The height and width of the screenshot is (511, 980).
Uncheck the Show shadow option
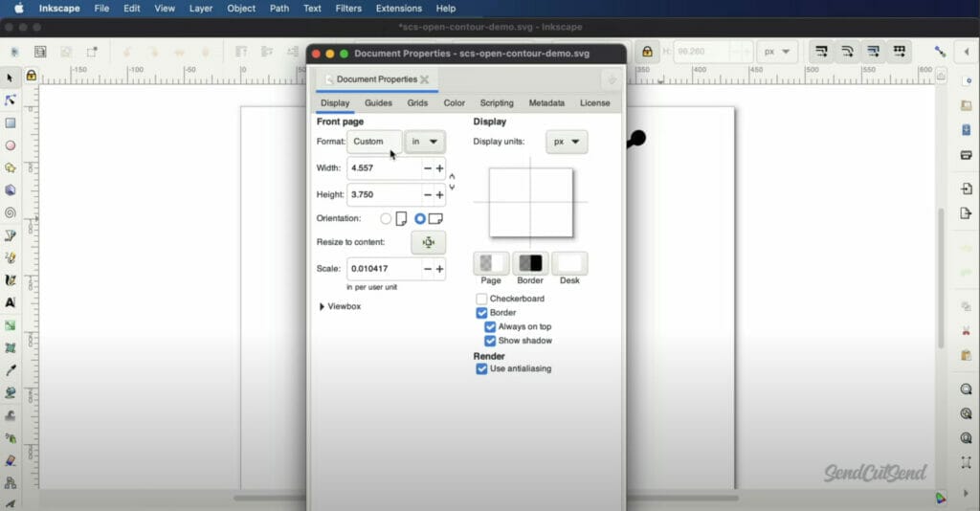[490, 341]
